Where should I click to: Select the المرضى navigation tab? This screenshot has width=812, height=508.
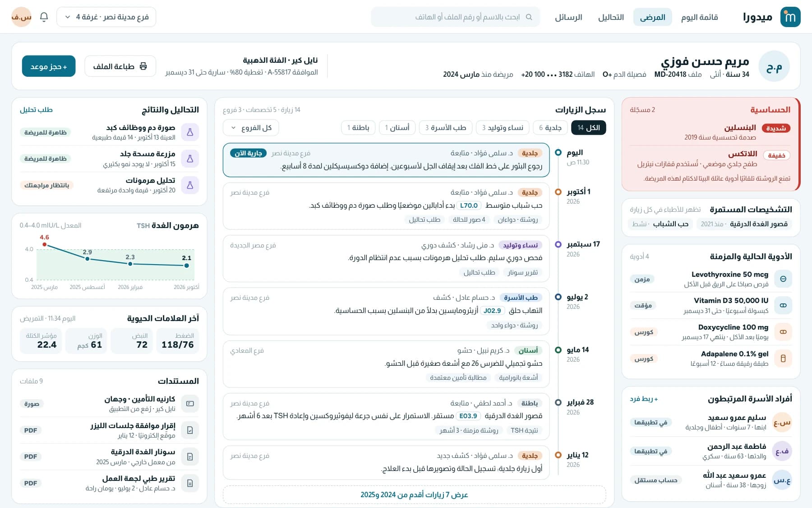coord(652,17)
